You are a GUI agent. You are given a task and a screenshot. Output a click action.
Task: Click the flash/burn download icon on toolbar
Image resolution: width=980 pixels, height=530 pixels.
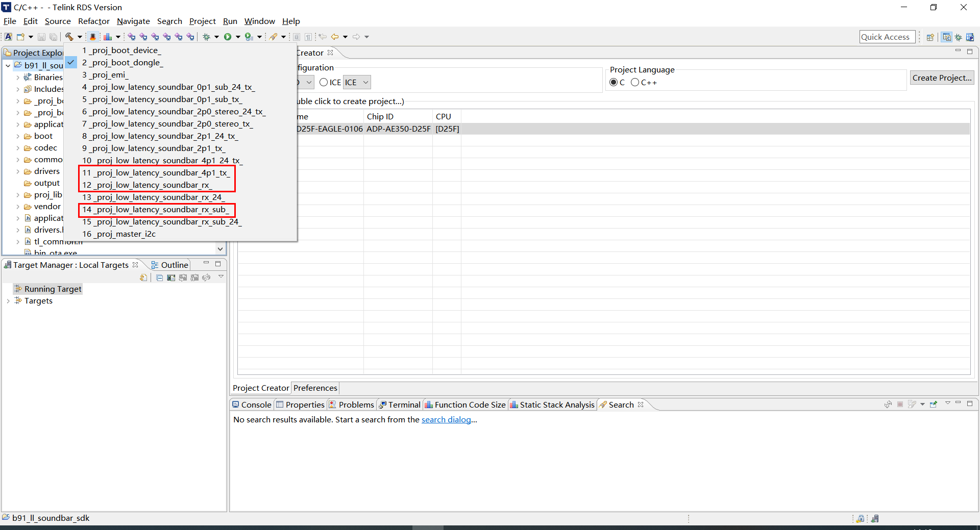[x=92, y=37]
